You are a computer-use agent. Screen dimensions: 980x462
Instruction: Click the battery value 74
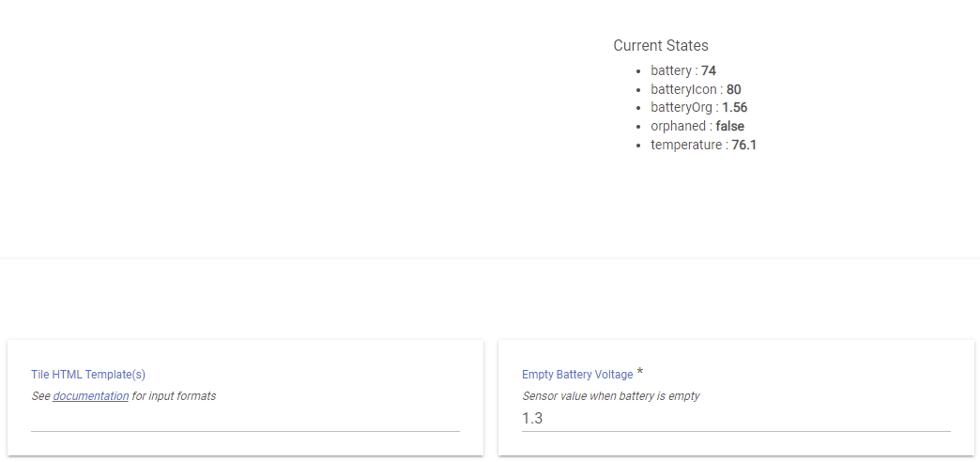(x=709, y=70)
